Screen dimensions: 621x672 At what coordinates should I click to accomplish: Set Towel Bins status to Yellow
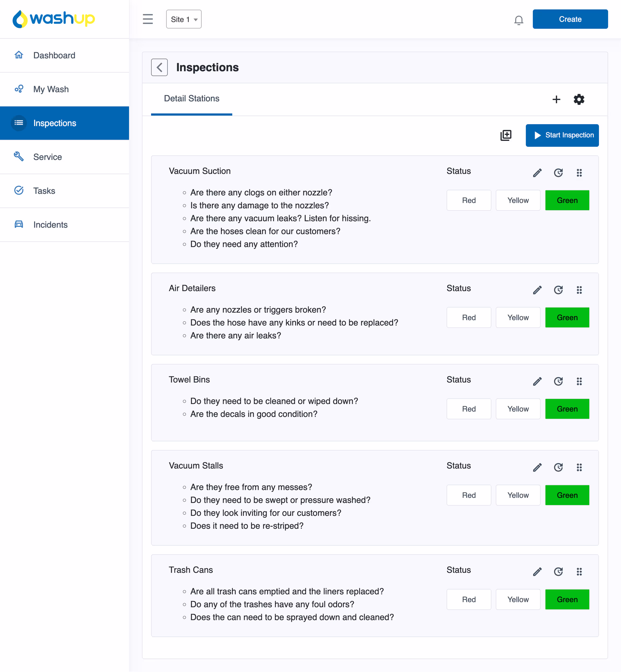518,409
